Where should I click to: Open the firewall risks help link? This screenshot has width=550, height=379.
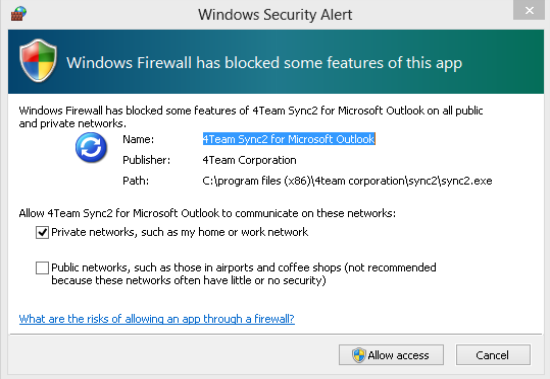pyautogui.click(x=156, y=319)
